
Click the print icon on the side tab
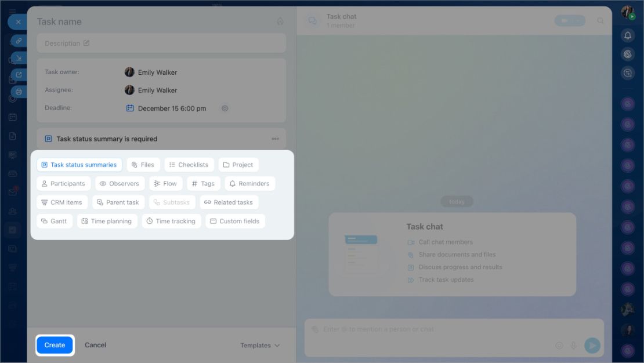[x=19, y=92]
